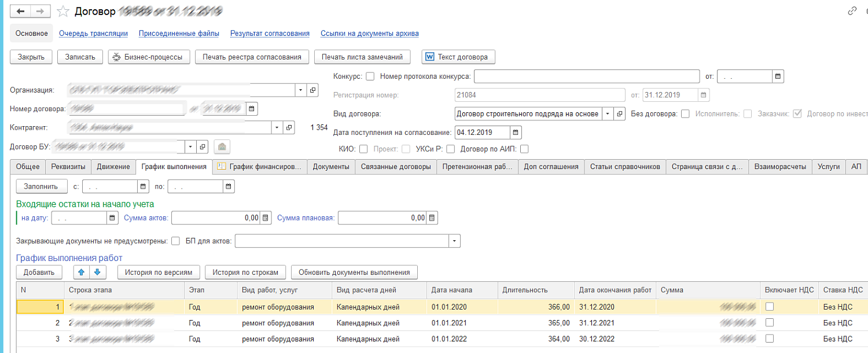Viewport: 868px width, 353px height.
Task: Open the Движение tab
Action: (x=113, y=167)
